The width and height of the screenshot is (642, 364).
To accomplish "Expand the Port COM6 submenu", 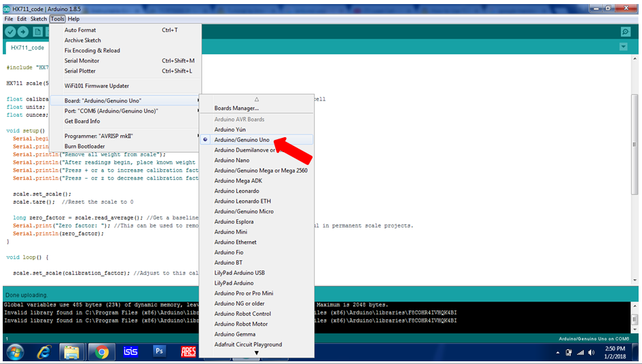I will tap(126, 111).
